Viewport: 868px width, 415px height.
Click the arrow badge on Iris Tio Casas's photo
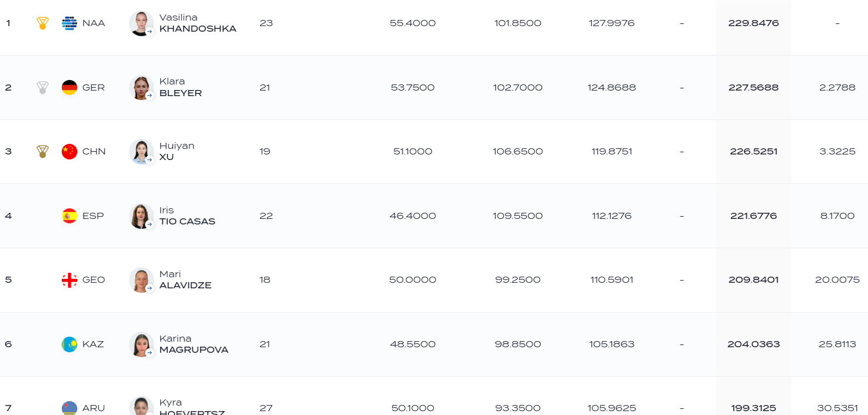tap(150, 224)
